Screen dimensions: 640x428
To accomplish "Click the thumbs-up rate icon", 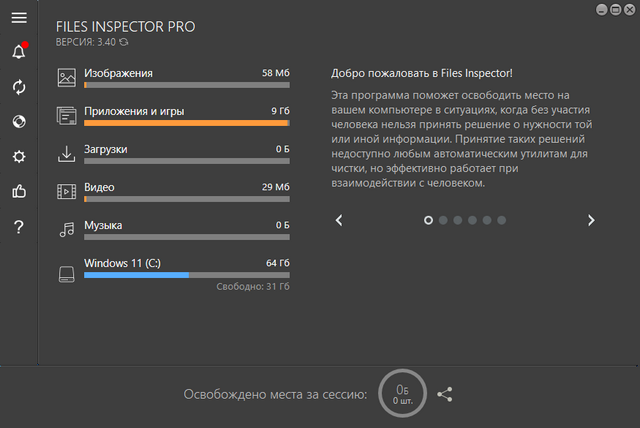I will (19, 192).
